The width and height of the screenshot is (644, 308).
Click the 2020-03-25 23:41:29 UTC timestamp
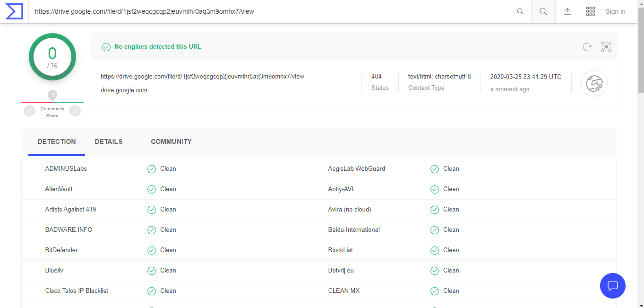pos(526,77)
